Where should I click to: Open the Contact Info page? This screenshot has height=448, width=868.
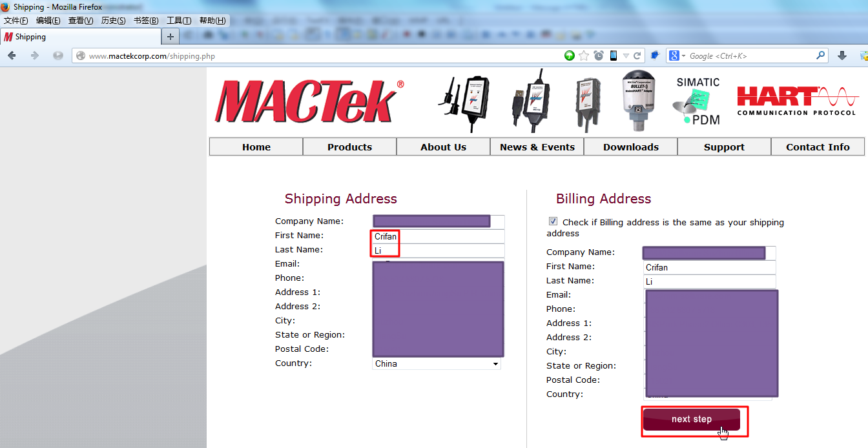tap(818, 147)
